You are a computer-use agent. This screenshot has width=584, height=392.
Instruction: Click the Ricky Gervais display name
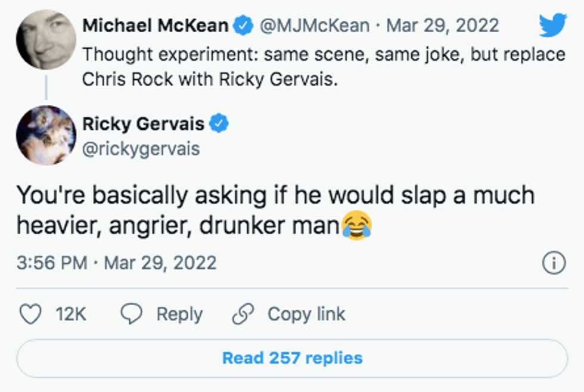[x=143, y=124]
